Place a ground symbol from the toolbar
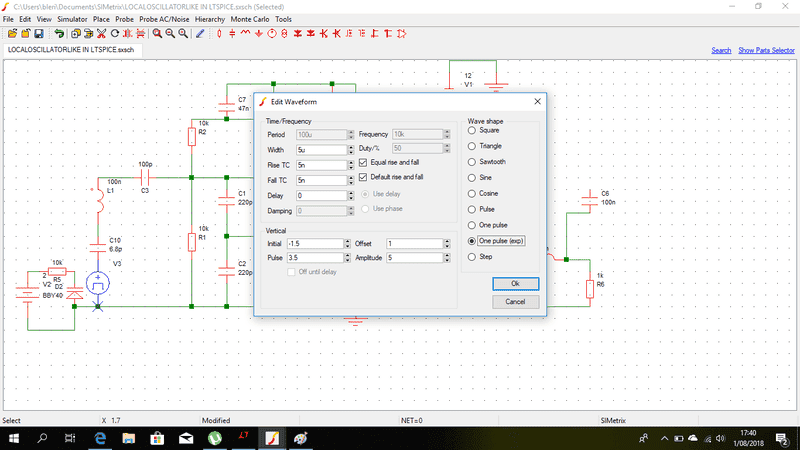Image resolution: width=800 pixels, height=450 pixels. 259,34
